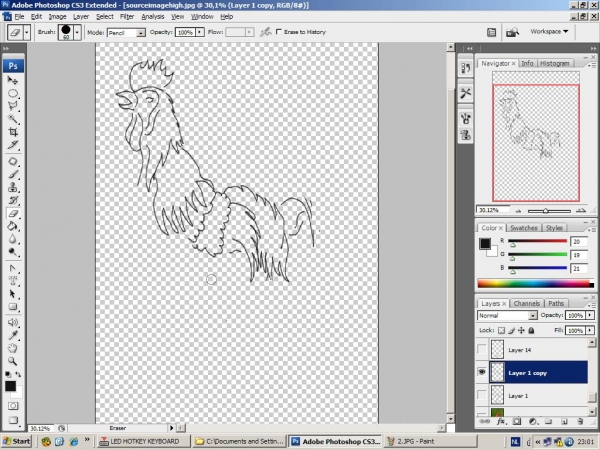Image resolution: width=600 pixels, height=450 pixels.
Task: Select the Crop tool
Action: click(13, 132)
